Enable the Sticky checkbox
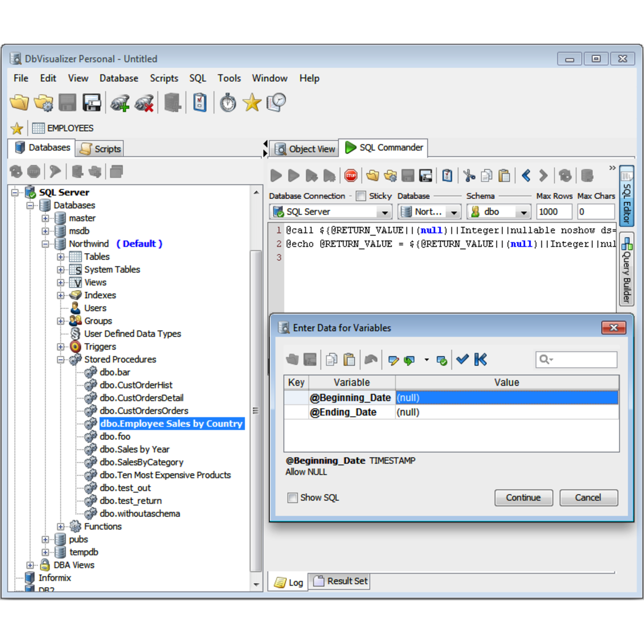The width and height of the screenshot is (644, 644). click(x=361, y=196)
